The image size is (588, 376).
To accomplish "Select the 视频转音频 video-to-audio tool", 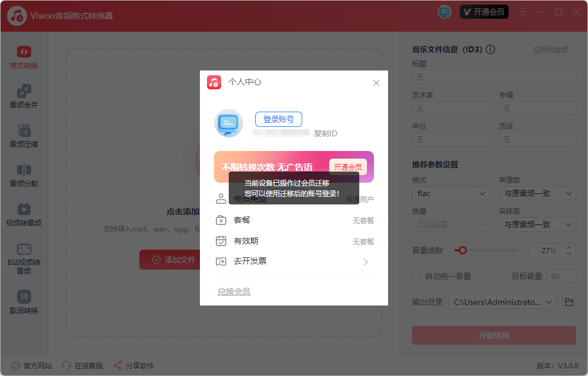I will click(x=23, y=214).
